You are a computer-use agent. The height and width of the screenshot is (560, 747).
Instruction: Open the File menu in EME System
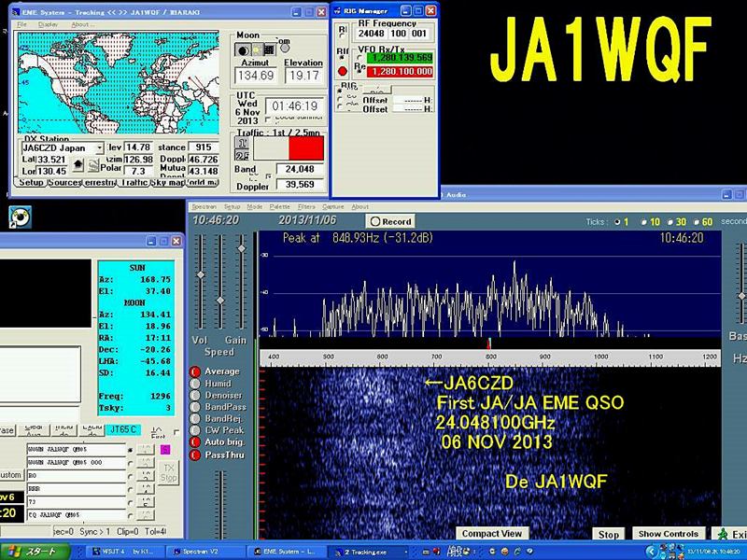tap(21, 24)
